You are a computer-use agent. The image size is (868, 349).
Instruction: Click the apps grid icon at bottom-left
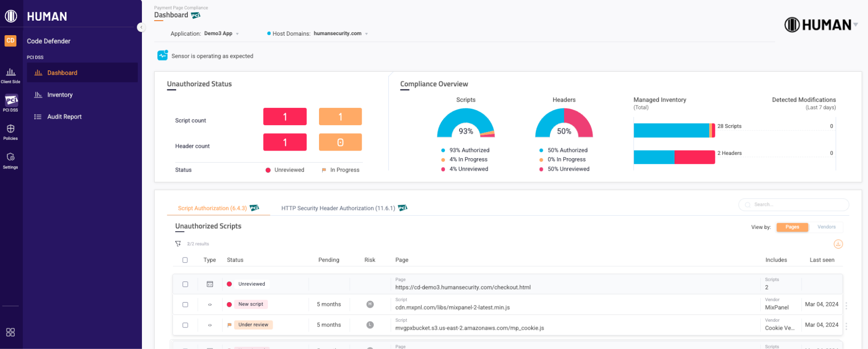[x=10, y=332]
